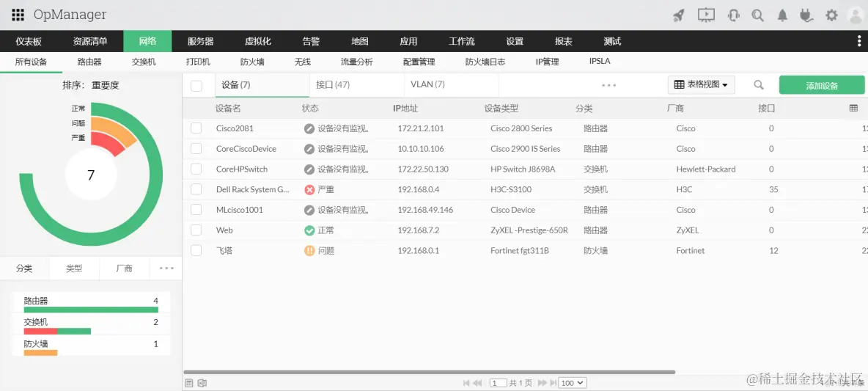Viewport: 868px width, 391px height.
Task: Expand the more tabs ellipsis beside VLAN
Action: [609, 85]
